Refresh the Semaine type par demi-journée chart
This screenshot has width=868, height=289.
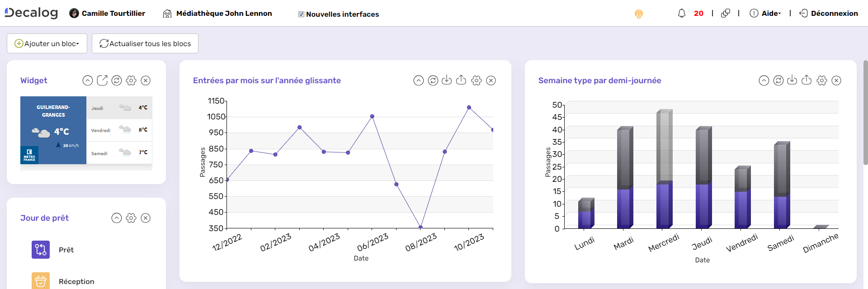tap(778, 81)
